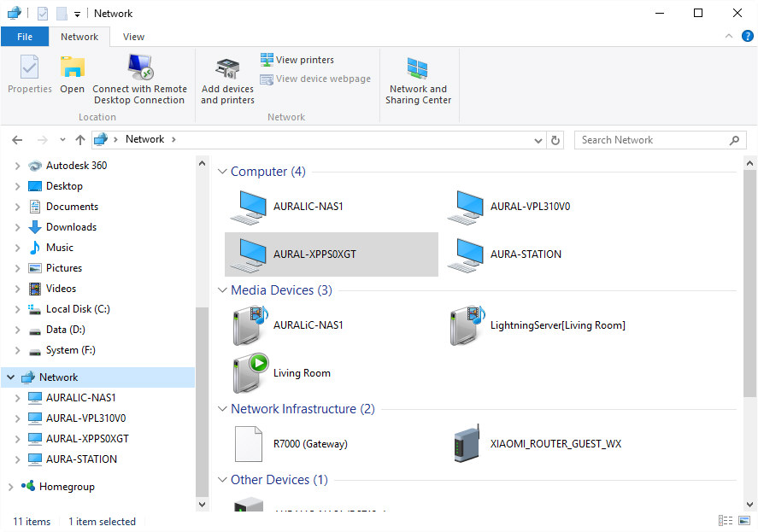This screenshot has width=758, height=532.
Task: Launch Connect with Remote Desktop Connection
Action: [x=139, y=79]
